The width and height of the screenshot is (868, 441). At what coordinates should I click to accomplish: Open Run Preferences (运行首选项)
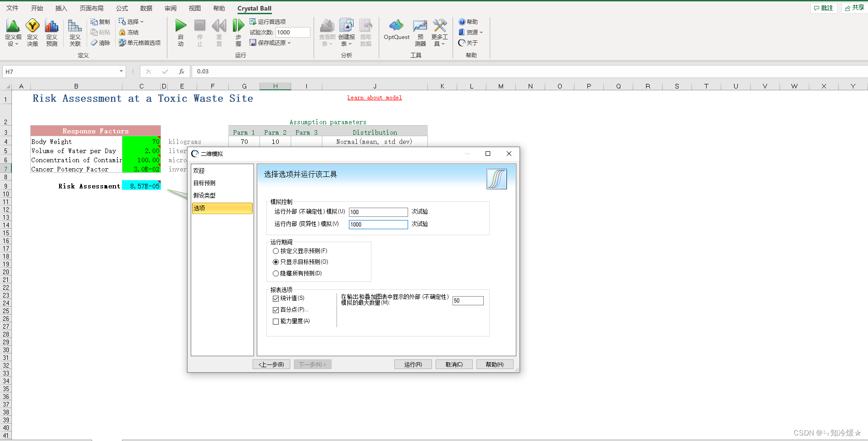tap(268, 22)
